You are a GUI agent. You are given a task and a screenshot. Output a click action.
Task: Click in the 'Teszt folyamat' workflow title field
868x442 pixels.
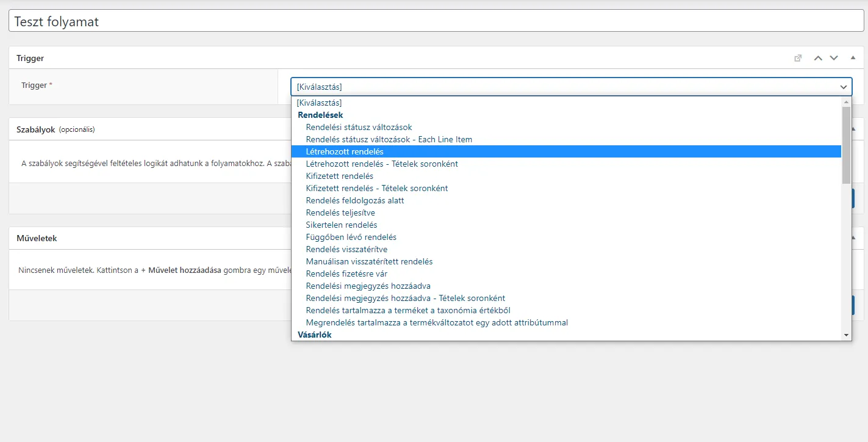436,22
